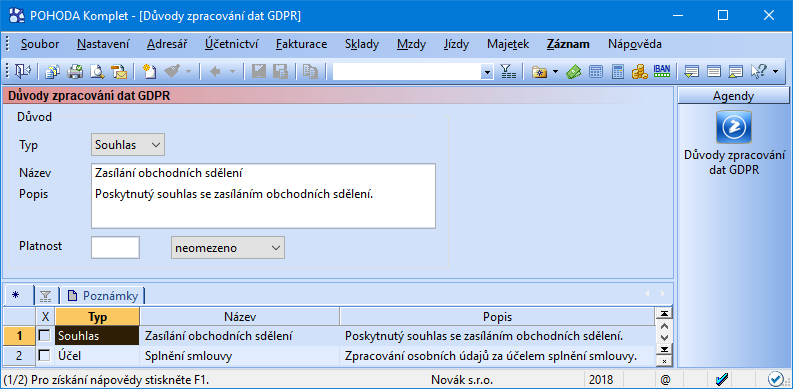
Task: Click the Platnost number input field
Action: (x=115, y=247)
